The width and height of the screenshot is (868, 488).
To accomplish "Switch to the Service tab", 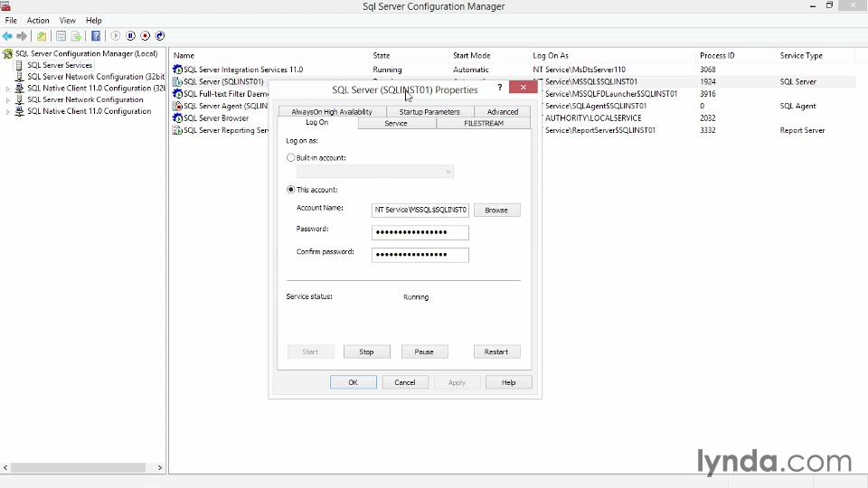I will coord(396,124).
